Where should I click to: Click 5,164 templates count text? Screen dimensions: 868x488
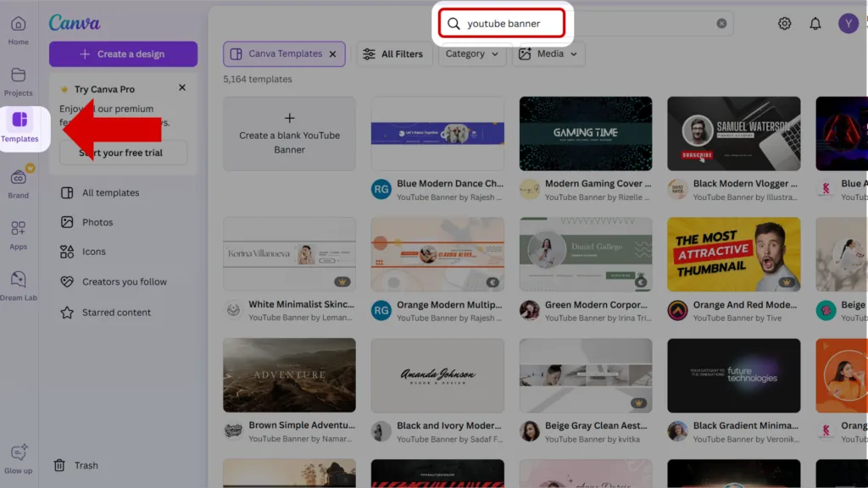[x=258, y=79]
